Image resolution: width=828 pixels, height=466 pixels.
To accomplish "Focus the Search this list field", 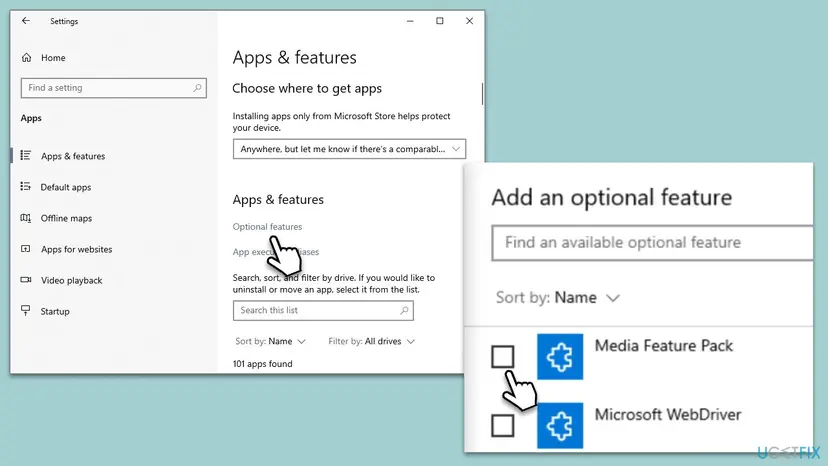I will (323, 311).
